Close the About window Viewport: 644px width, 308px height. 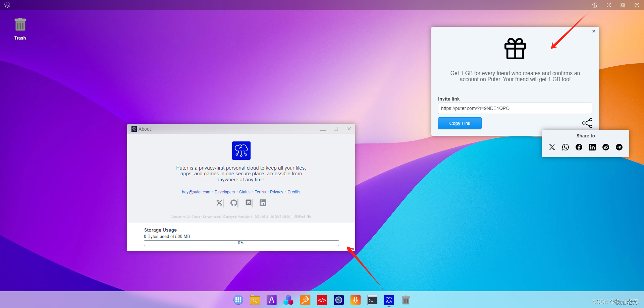(349, 129)
